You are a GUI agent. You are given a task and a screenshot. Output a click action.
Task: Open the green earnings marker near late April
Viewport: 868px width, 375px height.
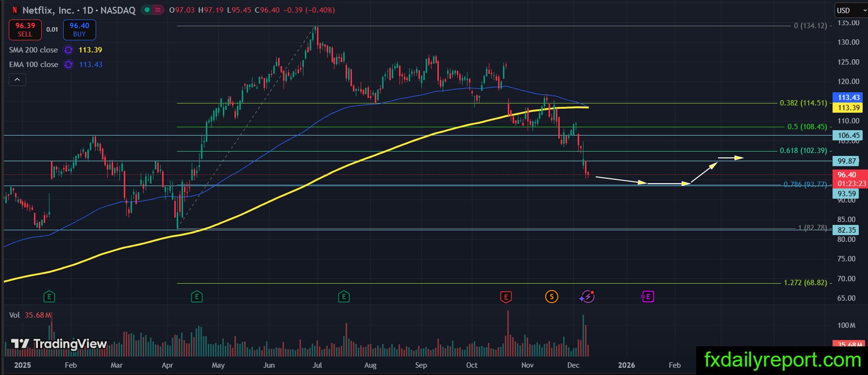pos(197,296)
